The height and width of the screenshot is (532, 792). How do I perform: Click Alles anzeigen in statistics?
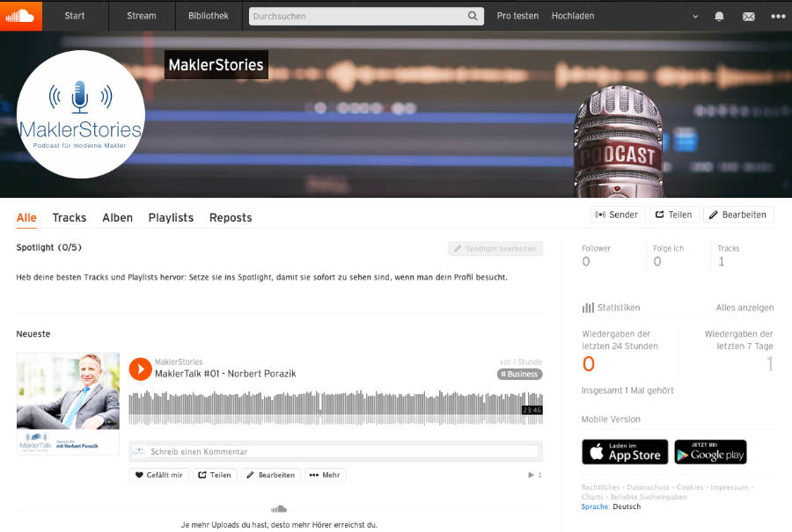tap(744, 308)
